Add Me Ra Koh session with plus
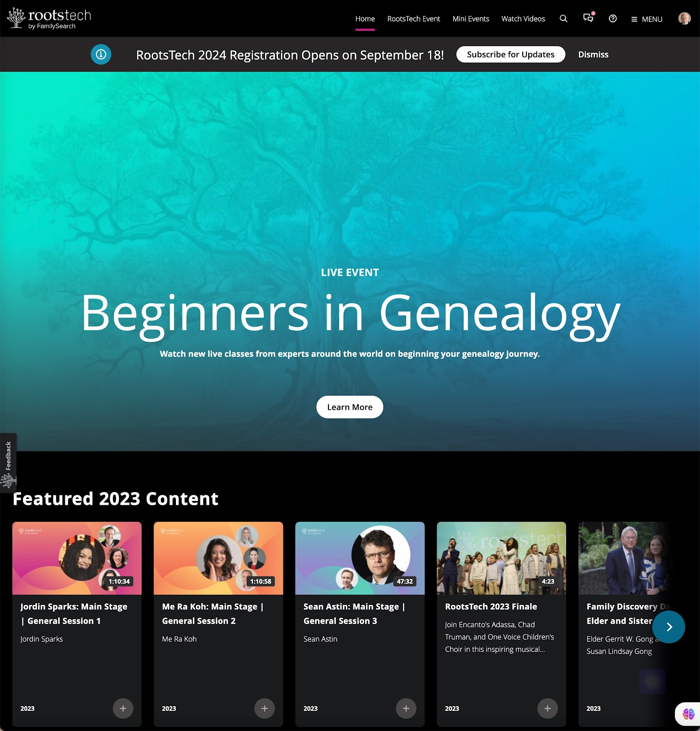 click(x=265, y=709)
